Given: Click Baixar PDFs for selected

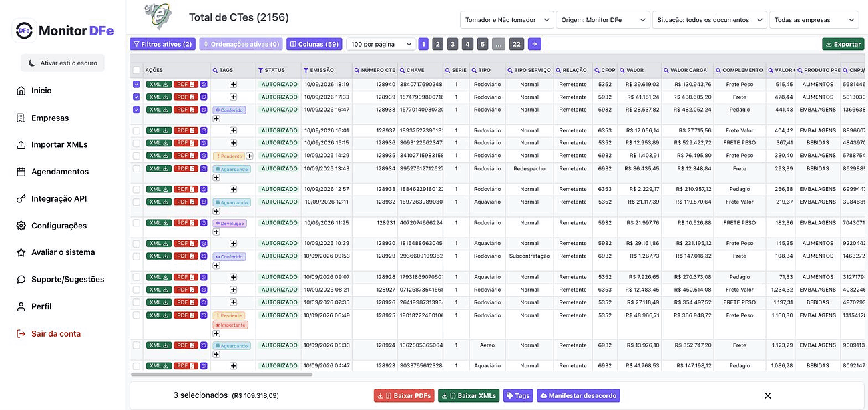Looking at the screenshot, I should (x=404, y=395).
